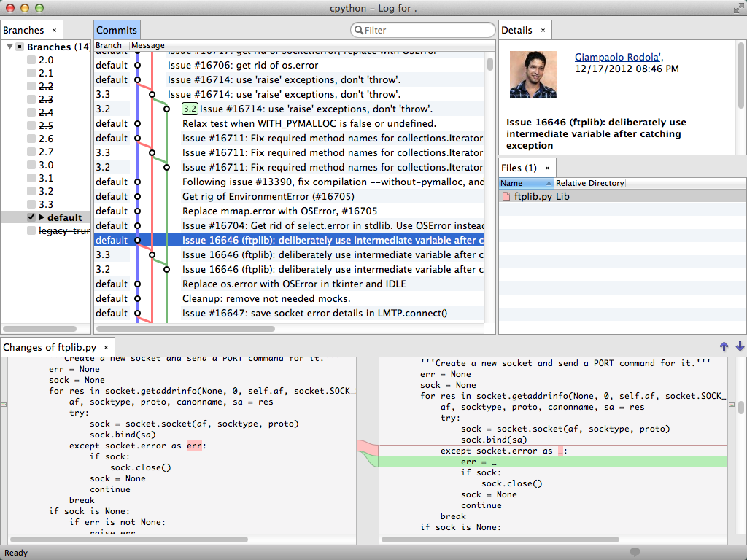Select commit 'Cleanup: remove not needed mocks.'
The image size is (747, 560).
(289, 298)
